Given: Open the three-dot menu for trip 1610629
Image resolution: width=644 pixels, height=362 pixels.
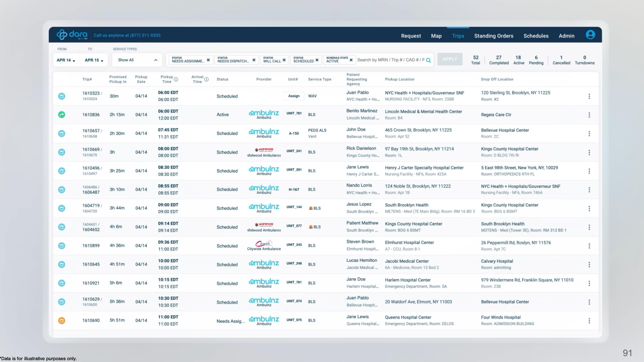Looking at the screenshot, I should coord(589,302).
